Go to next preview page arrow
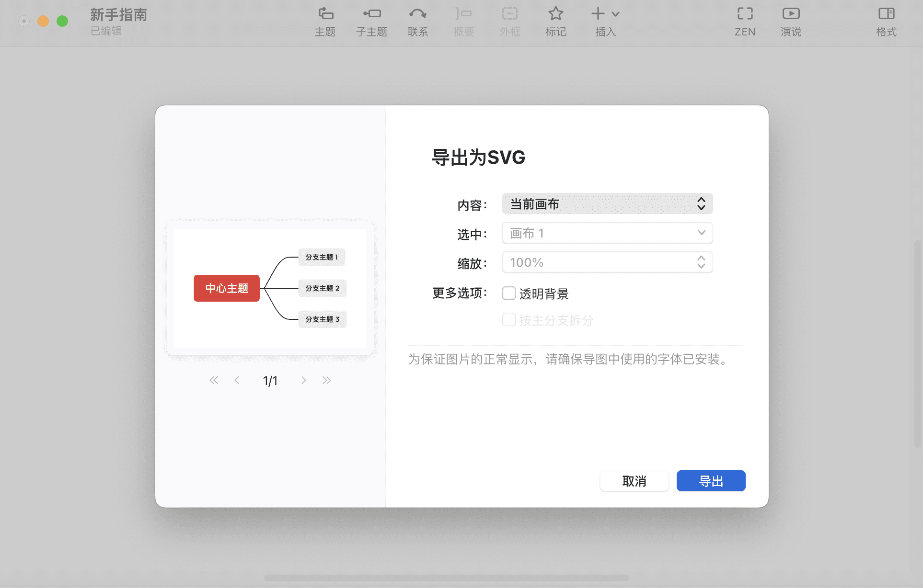923x588 pixels. [x=304, y=380]
